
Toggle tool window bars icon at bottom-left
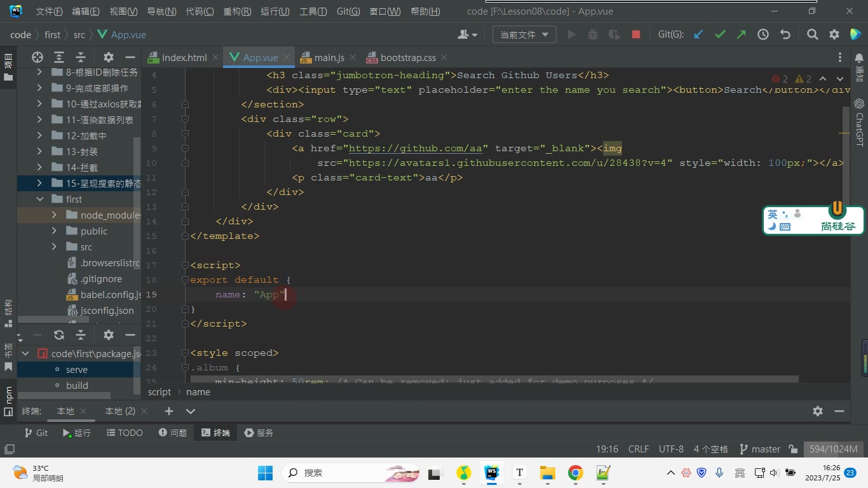(9, 449)
